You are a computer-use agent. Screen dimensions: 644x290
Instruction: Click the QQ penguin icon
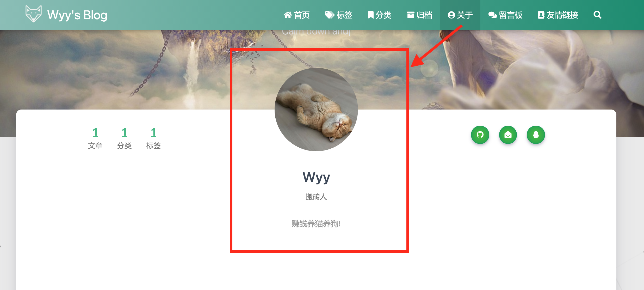536,135
